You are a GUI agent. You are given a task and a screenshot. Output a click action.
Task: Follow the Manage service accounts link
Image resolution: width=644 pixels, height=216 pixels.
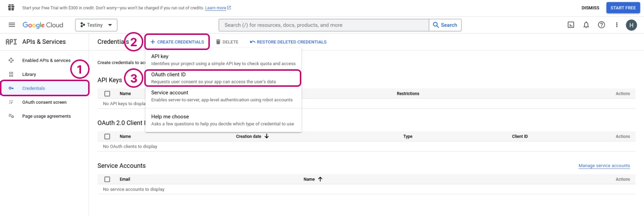(x=604, y=166)
